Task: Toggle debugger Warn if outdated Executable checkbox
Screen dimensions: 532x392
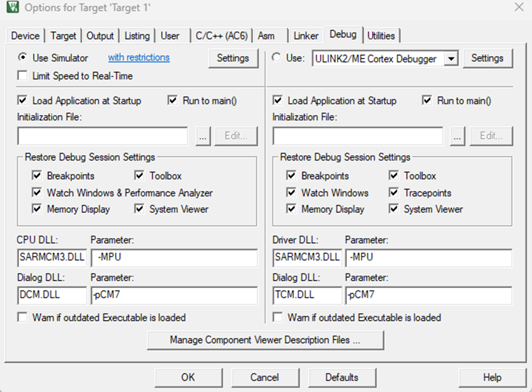Action: [x=277, y=318]
